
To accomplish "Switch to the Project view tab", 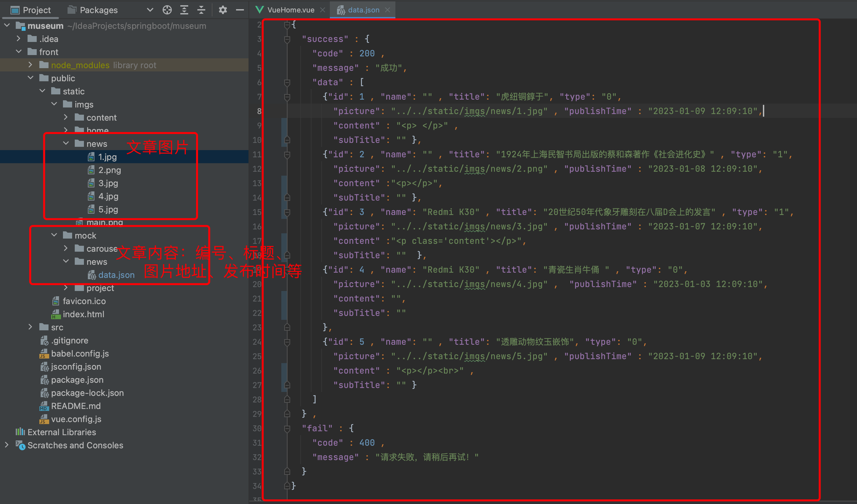I will pos(30,10).
